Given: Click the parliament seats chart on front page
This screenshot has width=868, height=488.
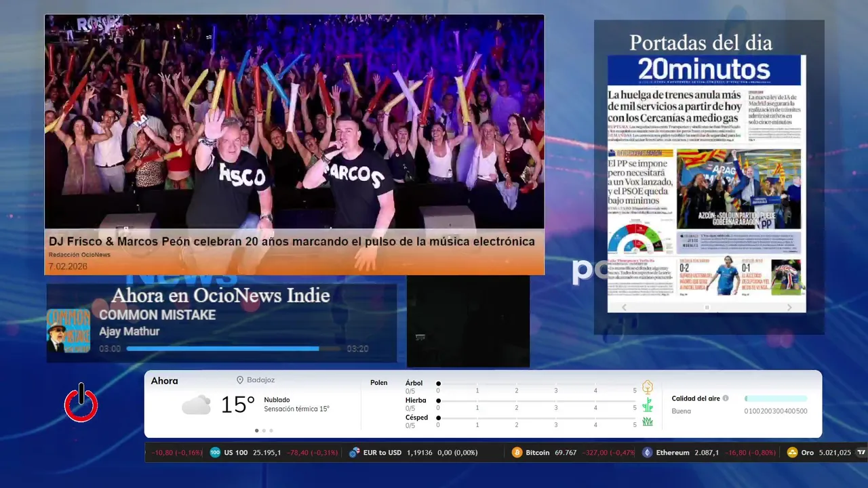Looking at the screenshot, I should coord(635,239).
